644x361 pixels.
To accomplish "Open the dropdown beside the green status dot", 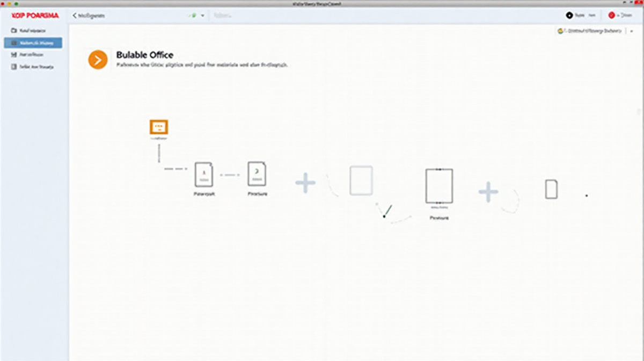I will pyautogui.click(x=203, y=16).
